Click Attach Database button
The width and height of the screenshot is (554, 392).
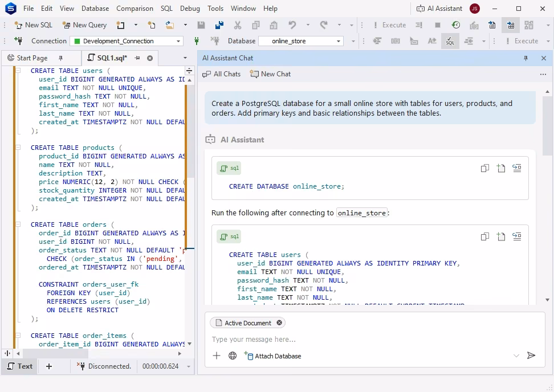pyautogui.click(x=273, y=356)
